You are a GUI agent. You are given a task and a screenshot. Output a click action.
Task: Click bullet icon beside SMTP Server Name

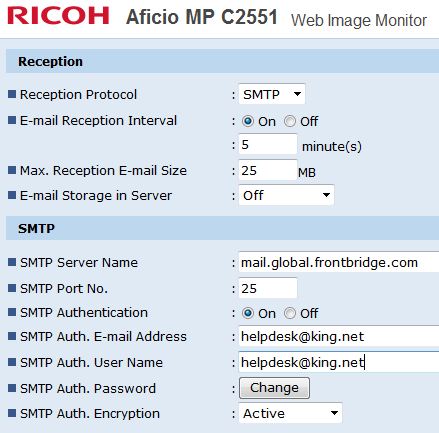coord(12,262)
